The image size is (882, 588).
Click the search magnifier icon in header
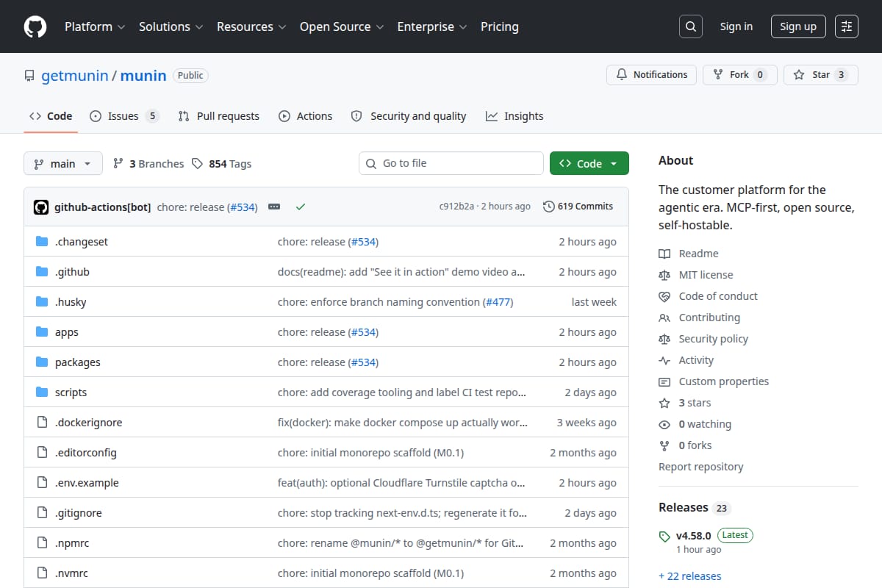pos(690,26)
